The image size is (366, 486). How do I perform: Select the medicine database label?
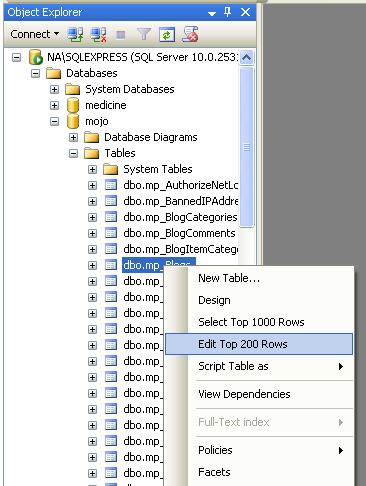pos(106,105)
